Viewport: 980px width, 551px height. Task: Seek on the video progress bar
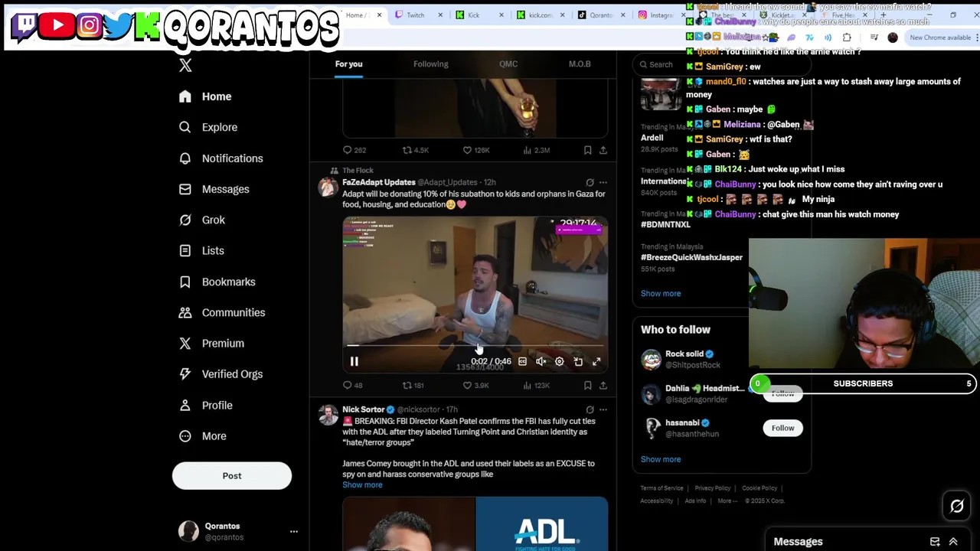(475, 346)
